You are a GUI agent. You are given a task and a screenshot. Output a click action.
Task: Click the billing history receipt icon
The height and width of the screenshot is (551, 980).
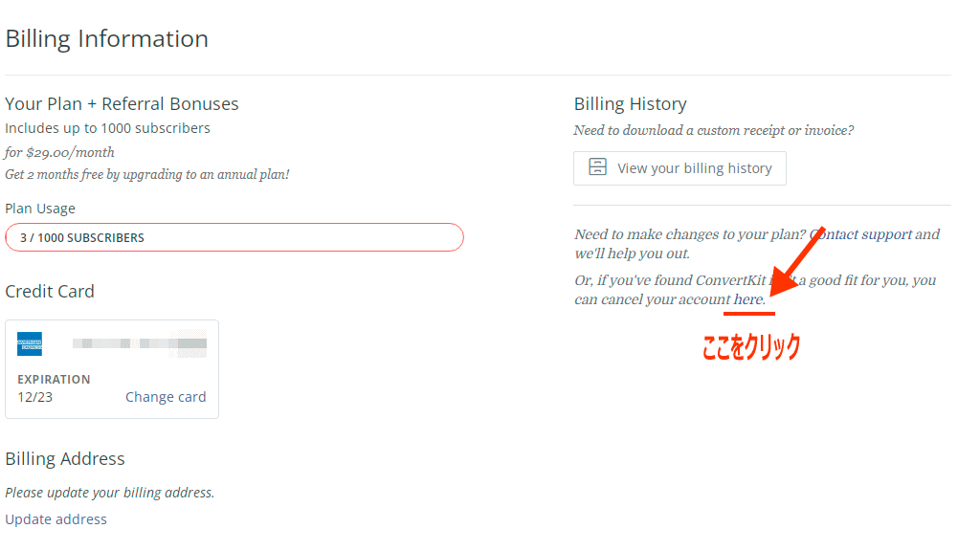597,166
